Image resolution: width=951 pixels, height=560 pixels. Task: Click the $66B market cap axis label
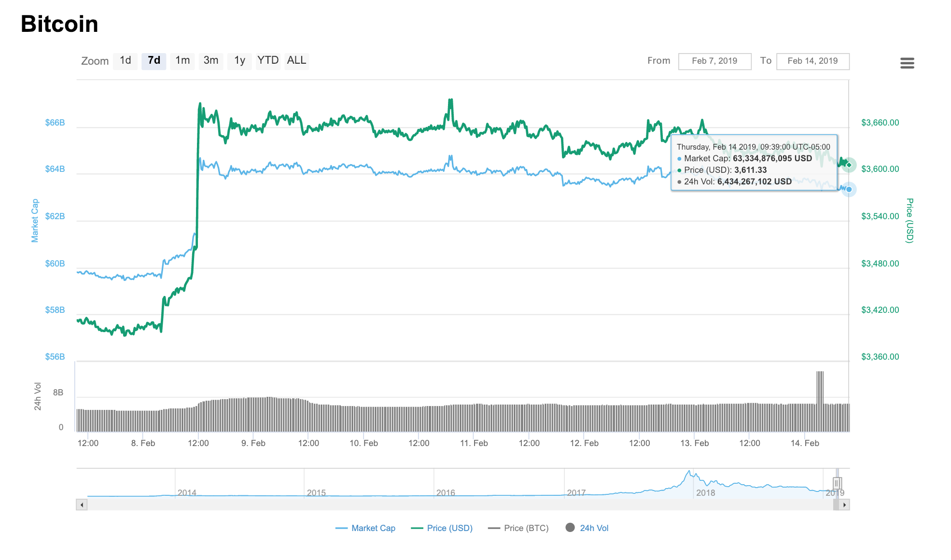pyautogui.click(x=55, y=123)
